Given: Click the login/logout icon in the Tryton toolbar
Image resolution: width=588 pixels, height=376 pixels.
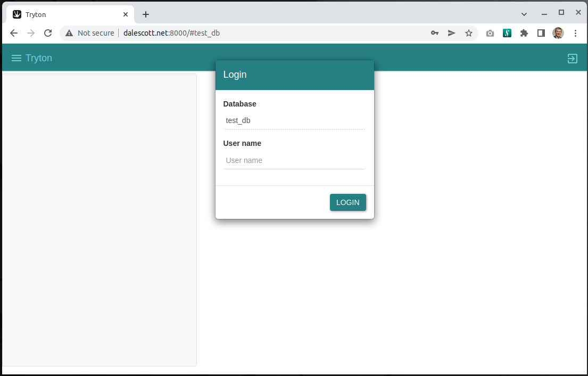Looking at the screenshot, I should pyautogui.click(x=572, y=59).
